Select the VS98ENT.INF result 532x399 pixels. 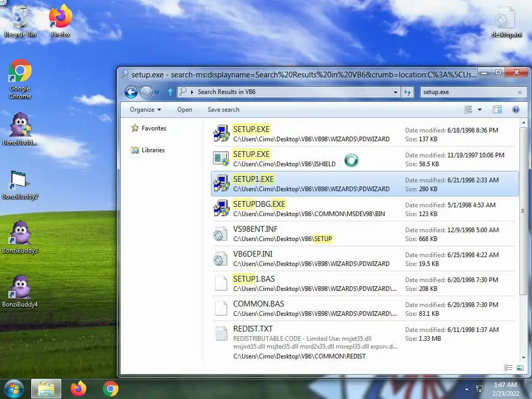[365, 234]
